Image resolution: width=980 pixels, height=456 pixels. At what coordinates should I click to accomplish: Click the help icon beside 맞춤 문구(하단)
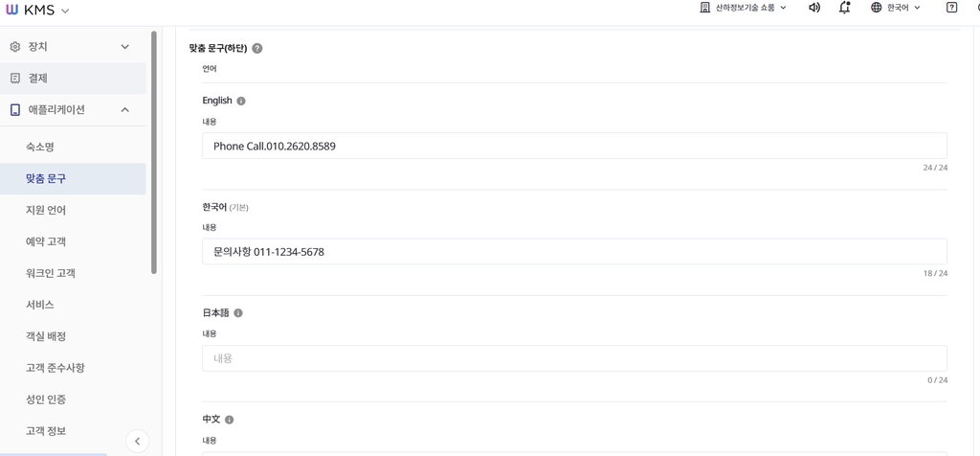click(x=256, y=48)
